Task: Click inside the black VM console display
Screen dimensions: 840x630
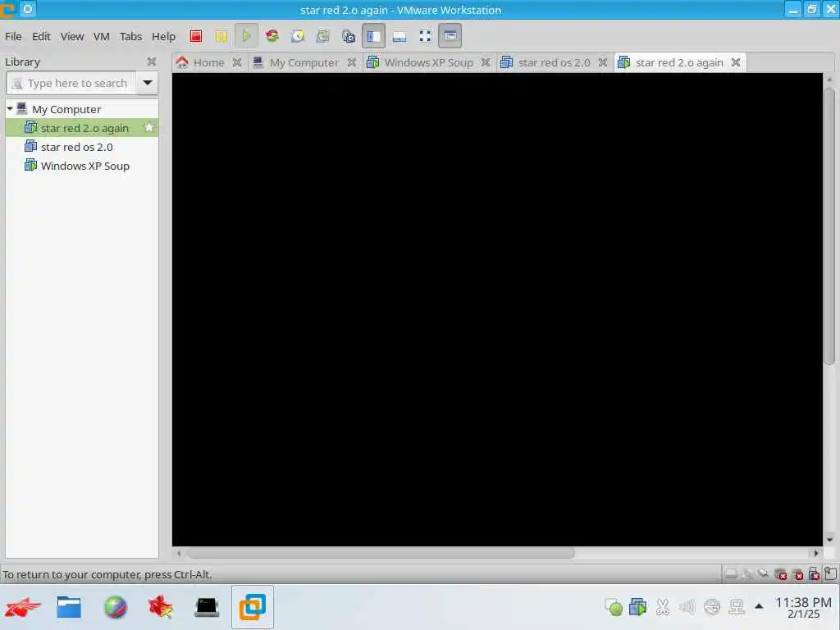Action: [x=497, y=309]
